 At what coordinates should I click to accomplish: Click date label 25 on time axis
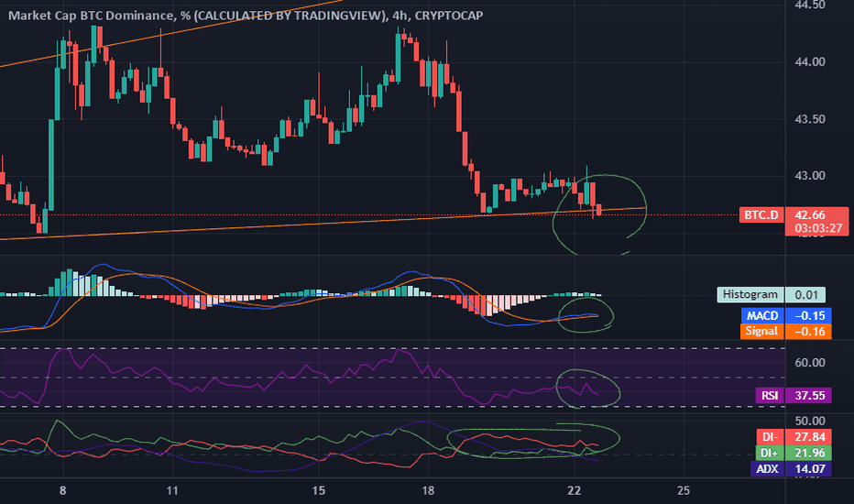click(684, 490)
